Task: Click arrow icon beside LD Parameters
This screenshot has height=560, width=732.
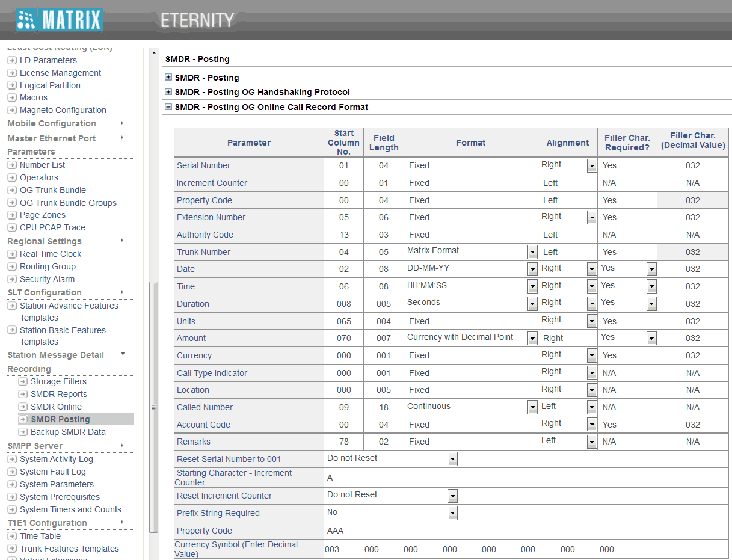Action: [x=12, y=60]
